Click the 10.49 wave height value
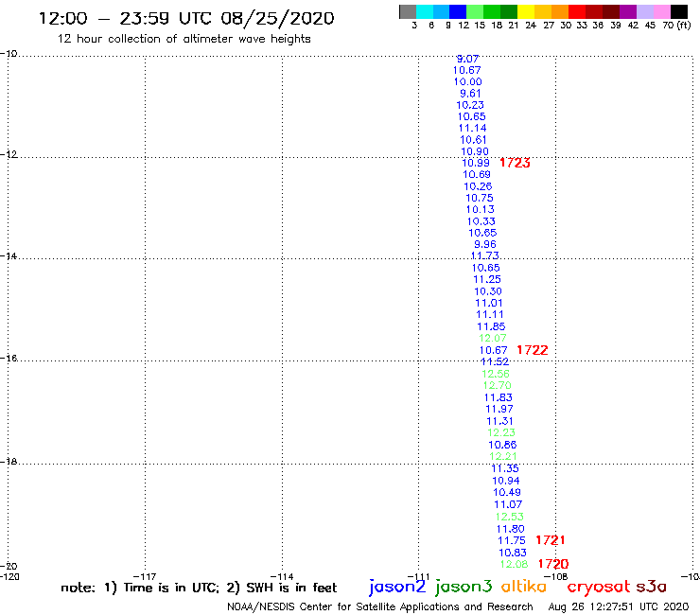Viewport: 700px width, 615px height. 507,492
